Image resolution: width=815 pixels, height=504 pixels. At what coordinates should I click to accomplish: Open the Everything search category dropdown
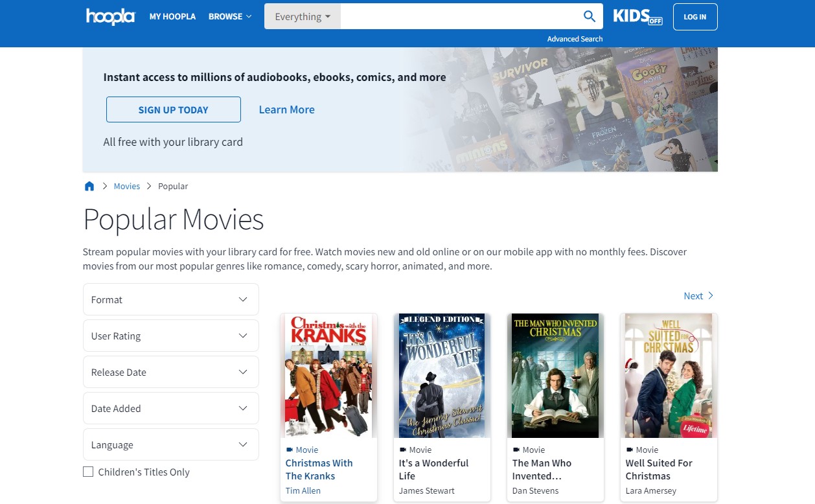302,17
